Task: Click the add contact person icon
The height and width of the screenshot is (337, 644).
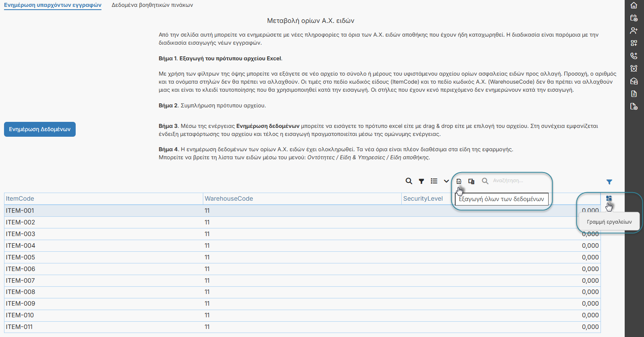Action: 634,31
